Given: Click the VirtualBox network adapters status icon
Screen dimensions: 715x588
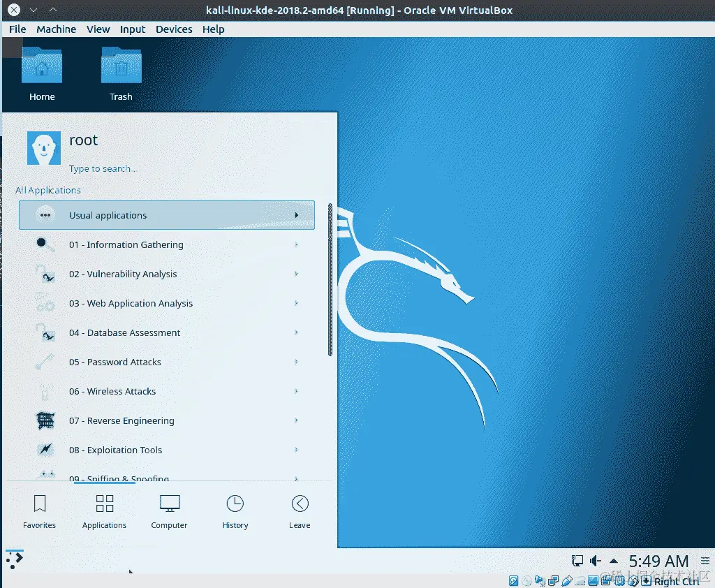Looking at the screenshot, I should pos(553,581).
